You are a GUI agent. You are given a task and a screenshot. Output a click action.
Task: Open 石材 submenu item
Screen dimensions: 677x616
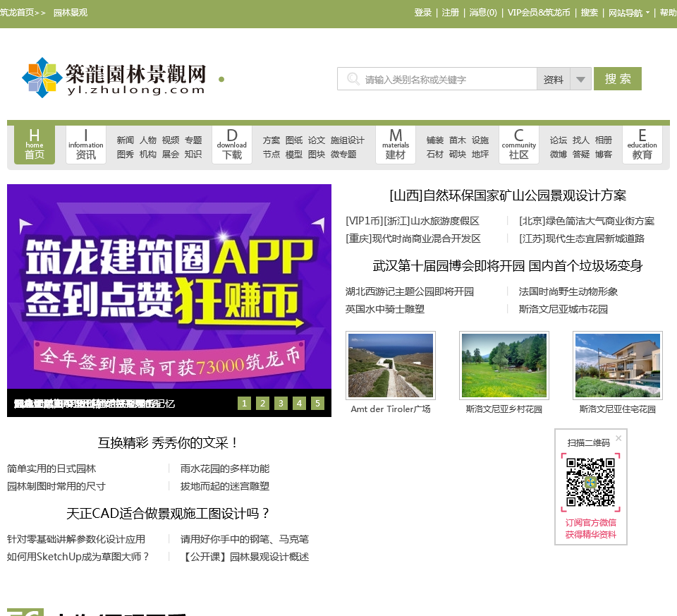pos(435,155)
